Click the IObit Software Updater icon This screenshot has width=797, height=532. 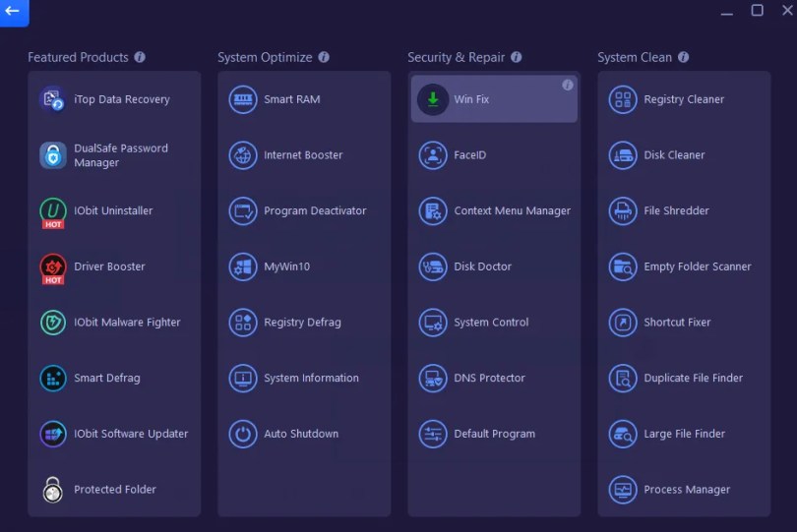point(53,434)
